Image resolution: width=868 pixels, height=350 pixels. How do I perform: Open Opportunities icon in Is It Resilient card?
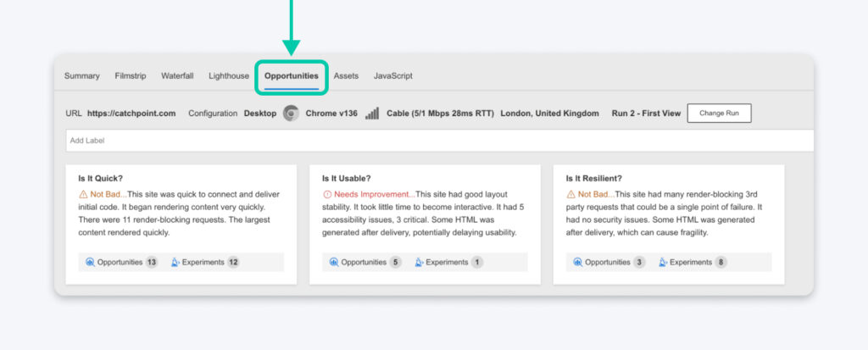pos(578,263)
